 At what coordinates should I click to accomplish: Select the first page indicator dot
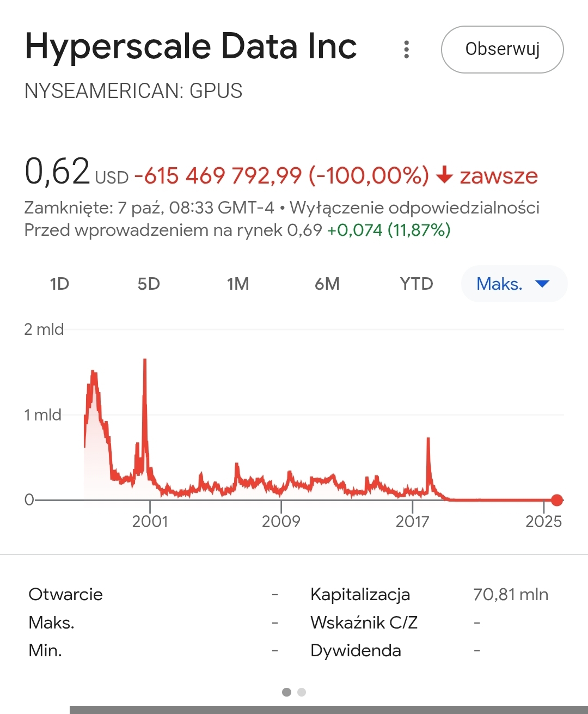(286, 692)
